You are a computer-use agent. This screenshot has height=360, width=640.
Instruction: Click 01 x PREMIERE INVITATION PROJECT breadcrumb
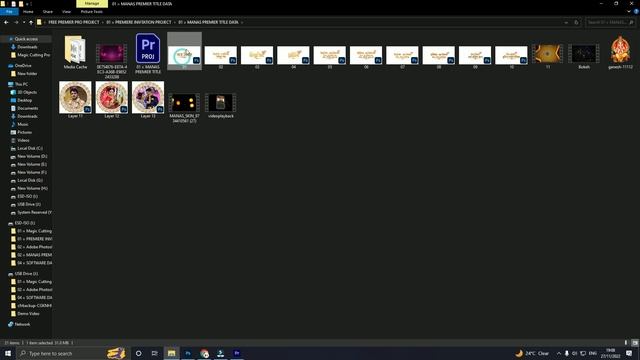139,22
